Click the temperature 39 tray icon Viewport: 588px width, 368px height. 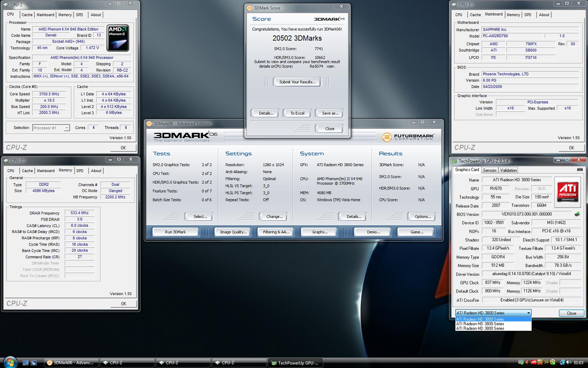(x=546, y=362)
